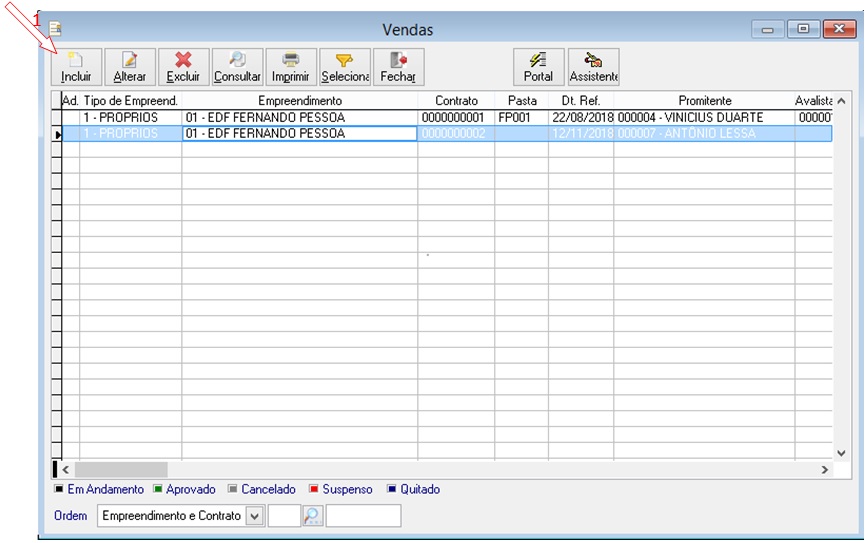Click the red Suspenso legend swatch

[314, 489]
